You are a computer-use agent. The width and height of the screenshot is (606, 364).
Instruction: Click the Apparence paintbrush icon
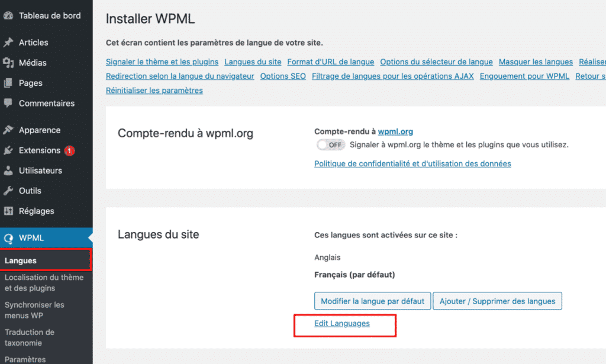coord(8,130)
